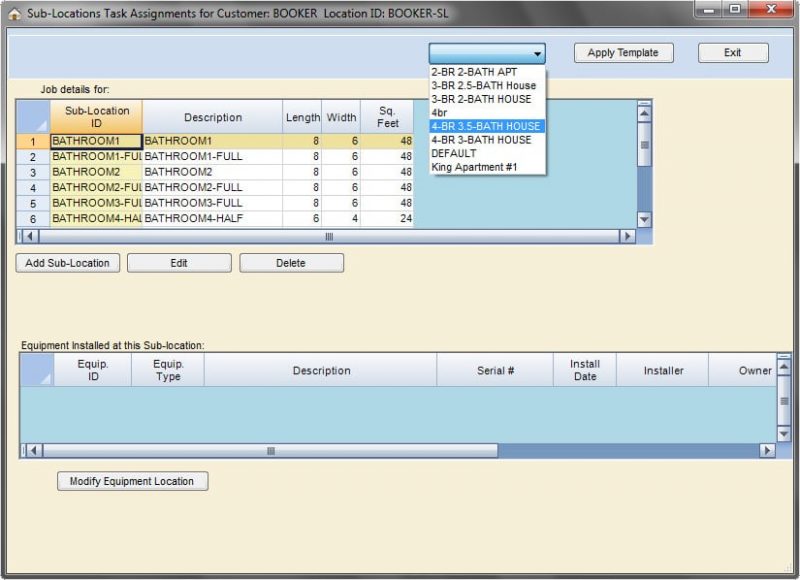800x580 pixels.
Task: Click the Exit button
Action: (733, 53)
